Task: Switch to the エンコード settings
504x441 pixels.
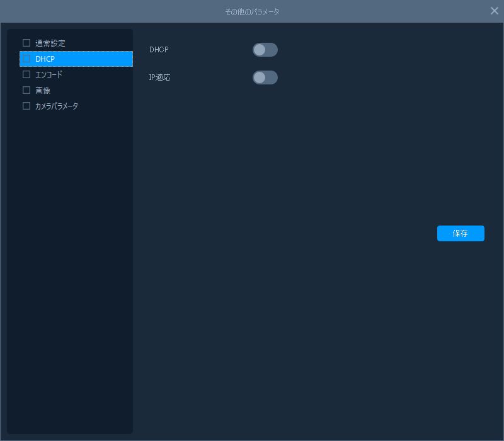Action: (49, 75)
